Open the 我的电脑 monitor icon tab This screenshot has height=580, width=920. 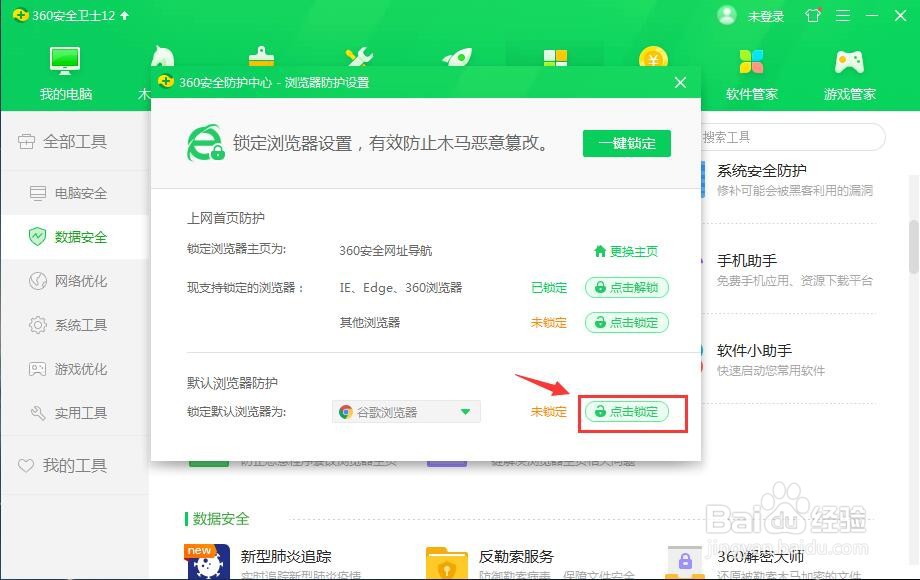pos(65,72)
